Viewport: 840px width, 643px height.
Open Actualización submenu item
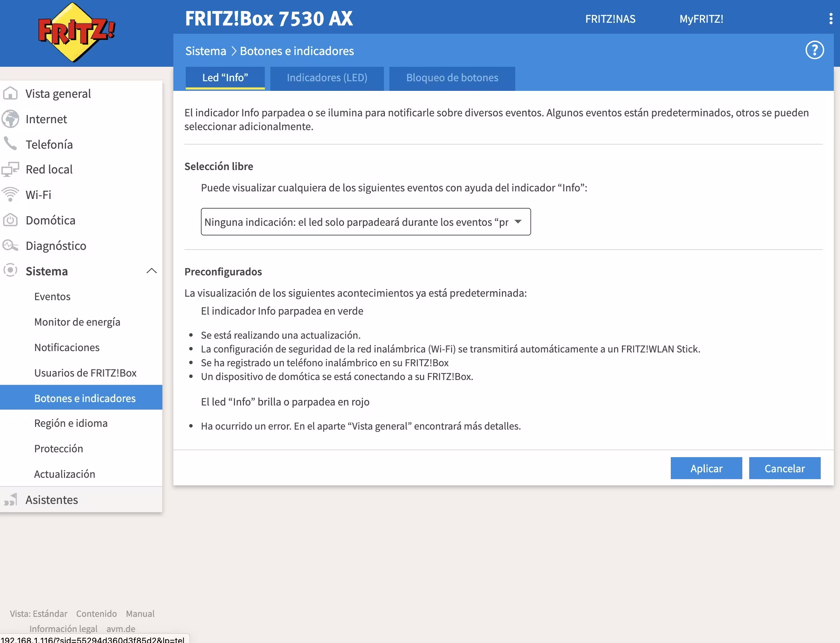[65, 474]
